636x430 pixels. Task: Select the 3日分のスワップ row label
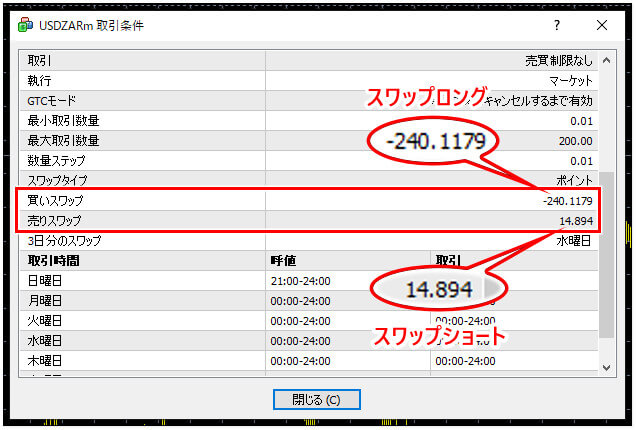64,241
